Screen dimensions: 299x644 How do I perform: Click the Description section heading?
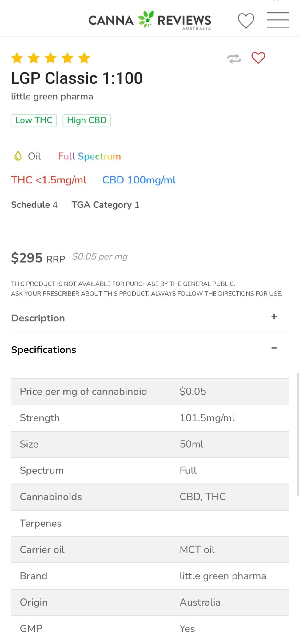[38, 318]
